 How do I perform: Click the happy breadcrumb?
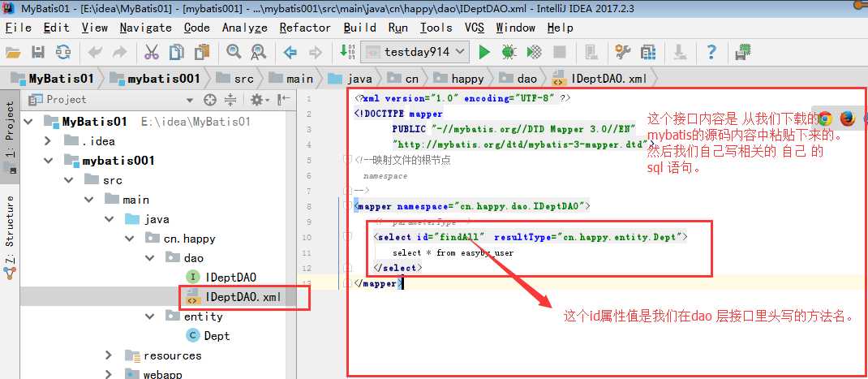(x=459, y=79)
